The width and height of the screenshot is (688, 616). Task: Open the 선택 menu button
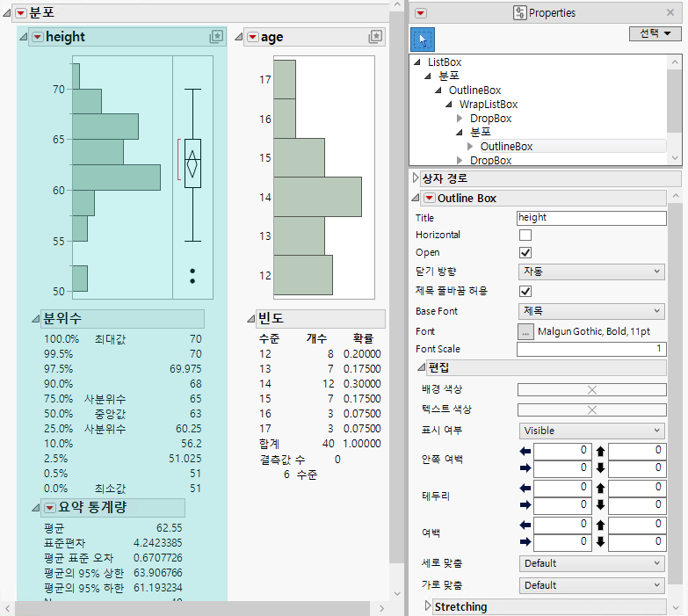tap(655, 33)
